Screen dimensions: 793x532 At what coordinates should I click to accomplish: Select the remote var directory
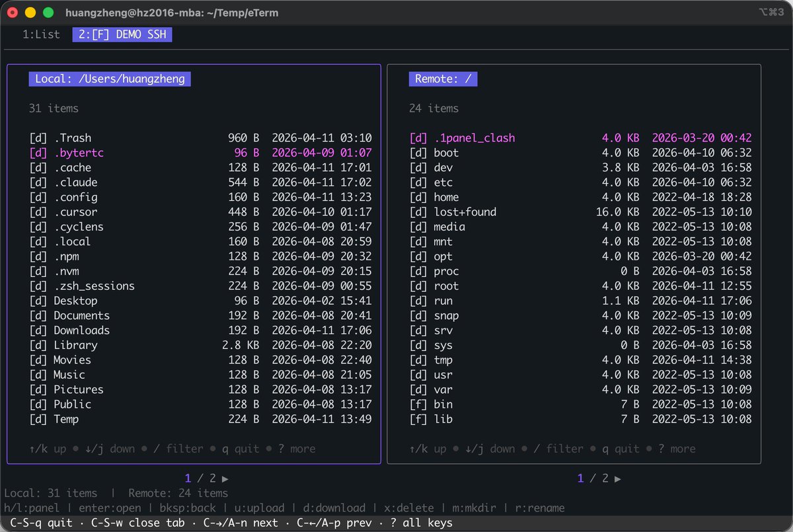(580, 390)
